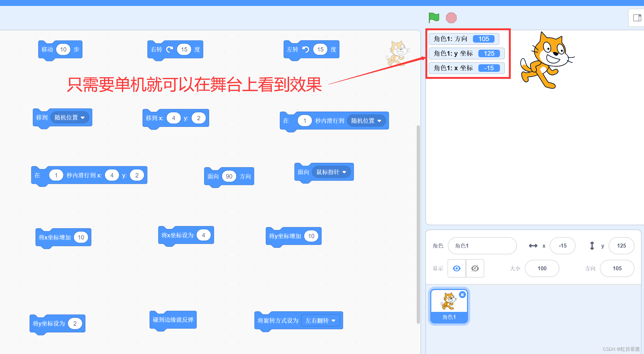The height and width of the screenshot is (354, 644).
Task: Expand the 鼠标指针 dropdown in the 面向 block
Action: coord(331,172)
